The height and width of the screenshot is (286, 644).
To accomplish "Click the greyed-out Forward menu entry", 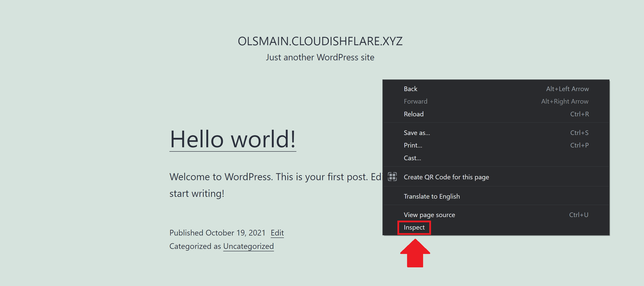I will 415,101.
